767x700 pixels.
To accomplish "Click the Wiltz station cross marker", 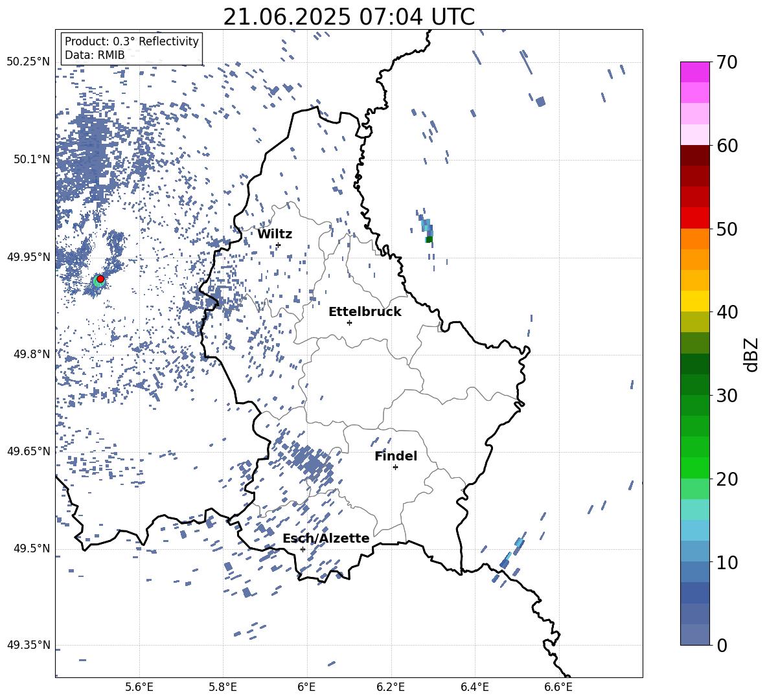I will coord(279,245).
